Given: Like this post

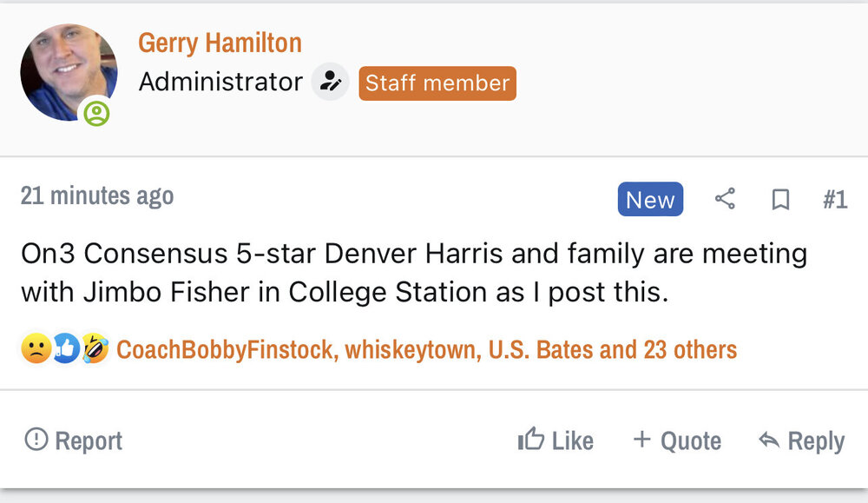Looking at the screenshot, I should point(556,440).
